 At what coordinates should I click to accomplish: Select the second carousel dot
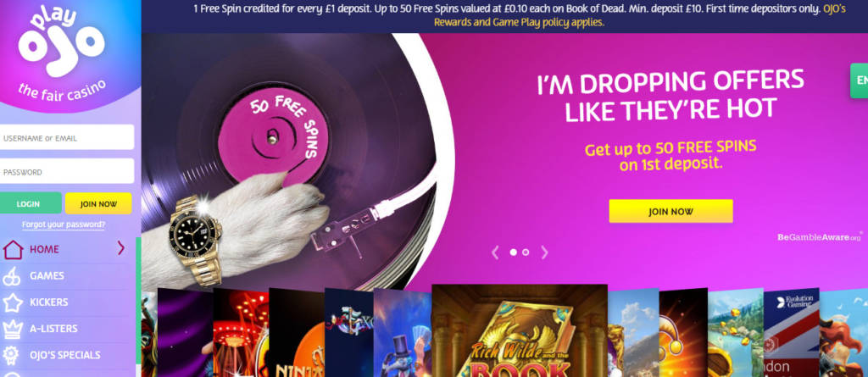(526, 252)
